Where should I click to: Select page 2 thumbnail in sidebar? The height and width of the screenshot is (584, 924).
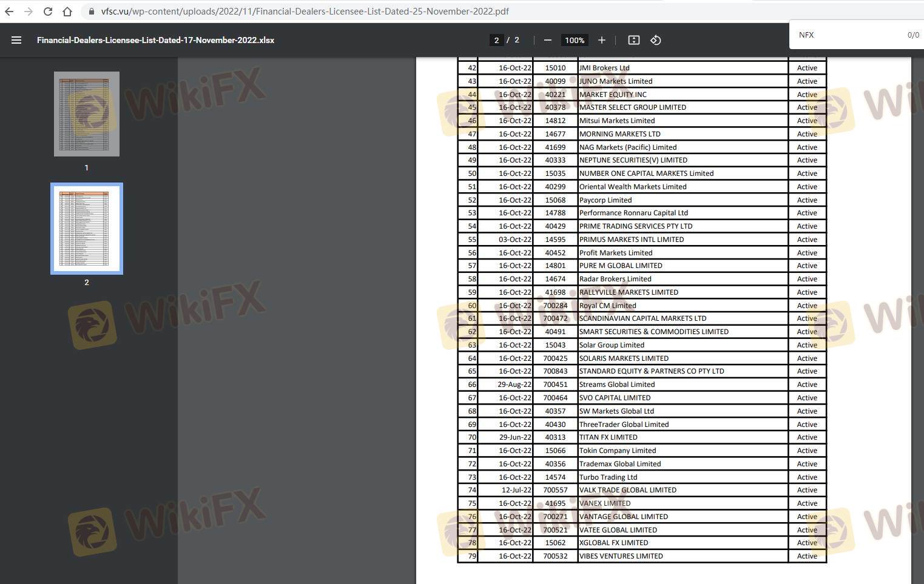(x=87, y=229)
